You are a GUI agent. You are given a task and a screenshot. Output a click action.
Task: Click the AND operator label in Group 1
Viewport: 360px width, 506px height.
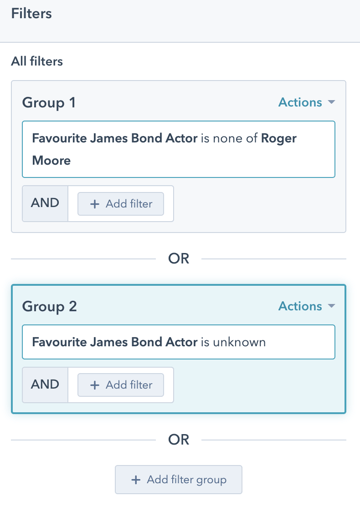click(45, 203)
